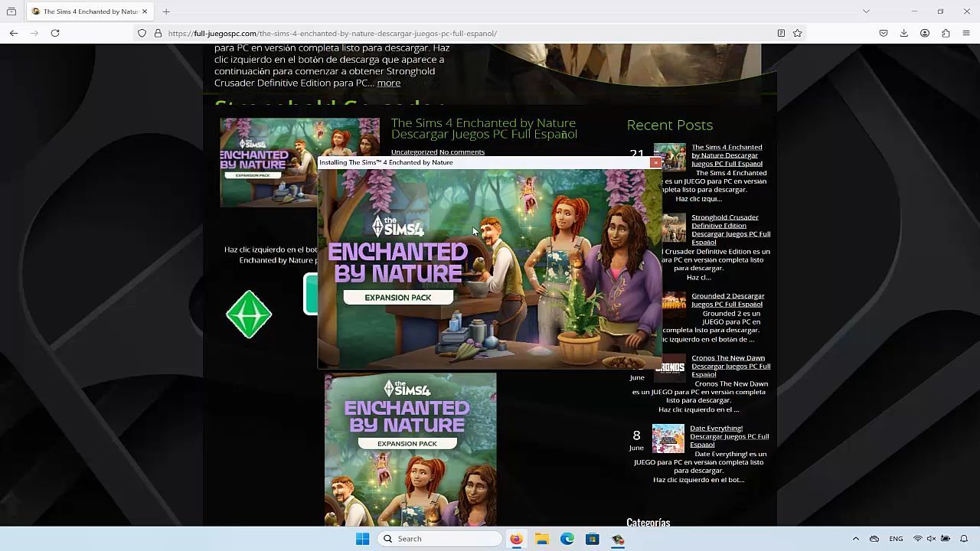Click the Recent Posts heading

point(669,125)
